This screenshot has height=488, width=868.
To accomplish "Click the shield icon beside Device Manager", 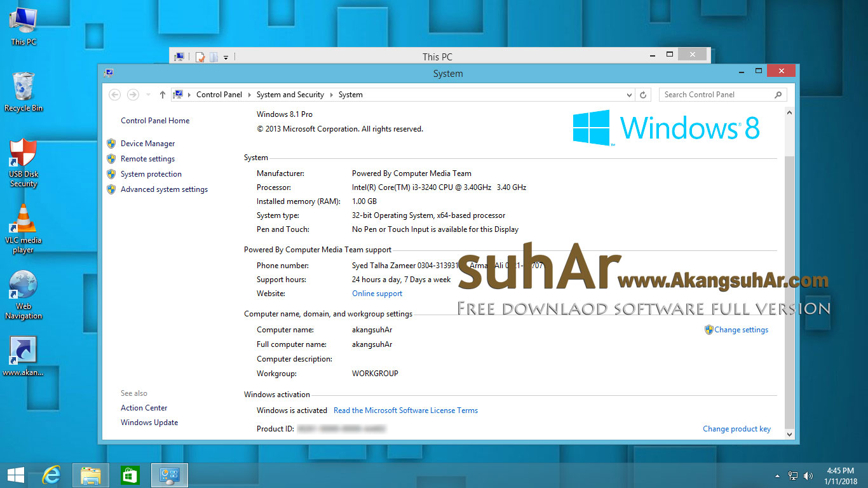I will [111, 144].
